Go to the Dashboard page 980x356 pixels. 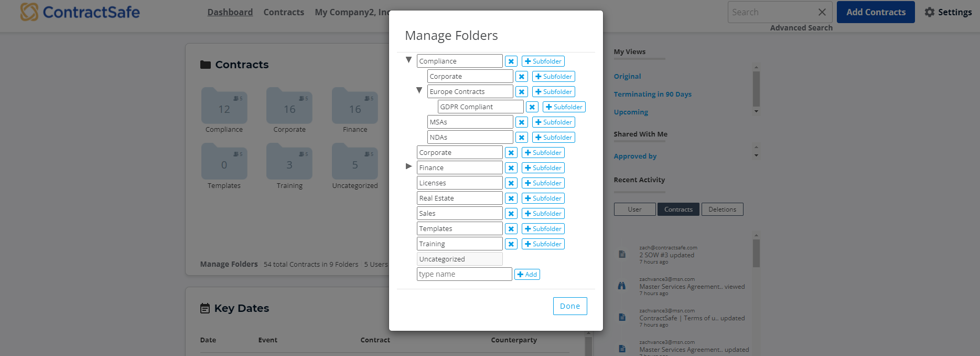[x=230, y=12]
